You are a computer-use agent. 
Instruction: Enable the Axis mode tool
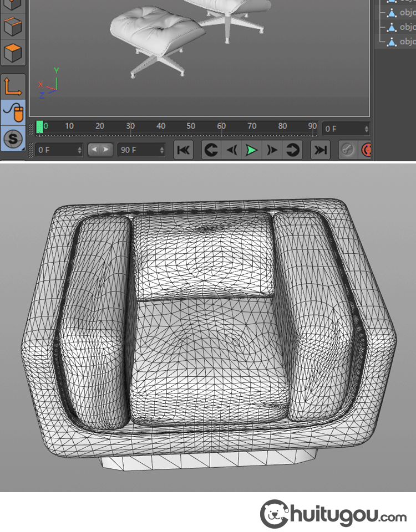(13, 86)
